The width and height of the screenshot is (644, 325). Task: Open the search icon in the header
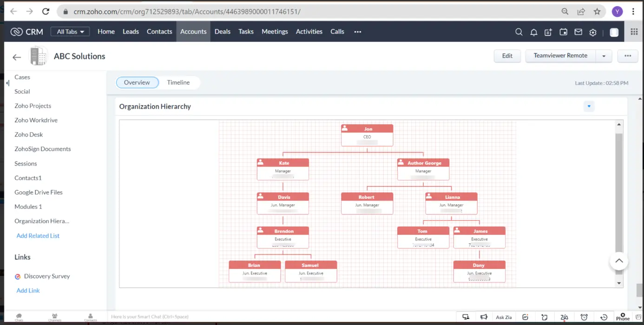coord(519,32)
